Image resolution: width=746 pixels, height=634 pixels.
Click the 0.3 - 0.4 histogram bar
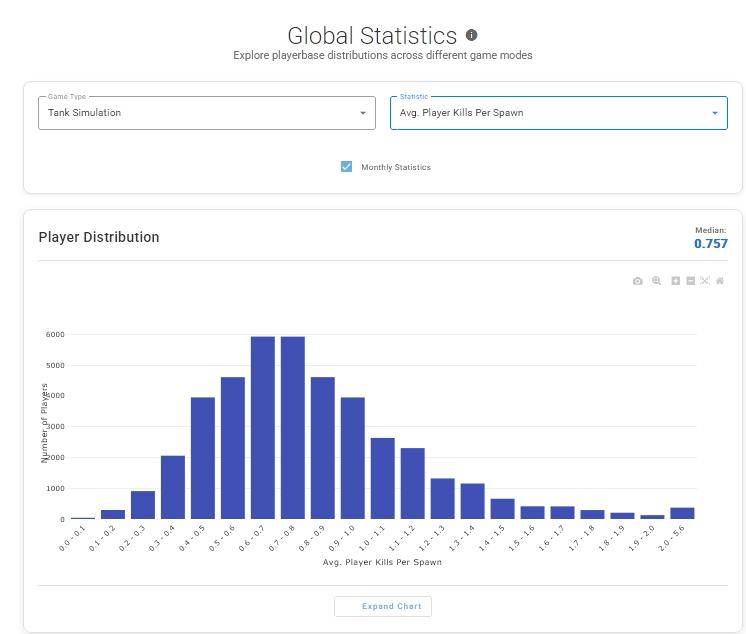click(x=173, y=487)
